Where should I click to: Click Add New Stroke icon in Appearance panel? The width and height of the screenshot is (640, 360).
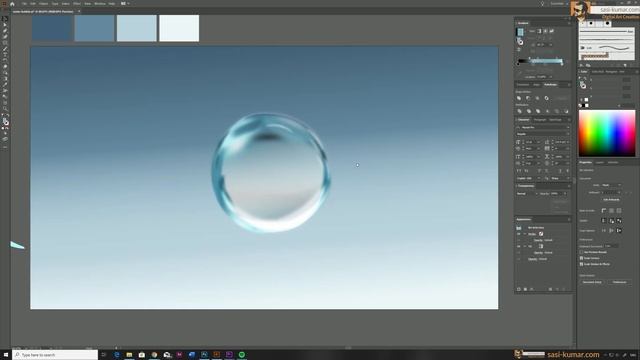tap(519, 289)
